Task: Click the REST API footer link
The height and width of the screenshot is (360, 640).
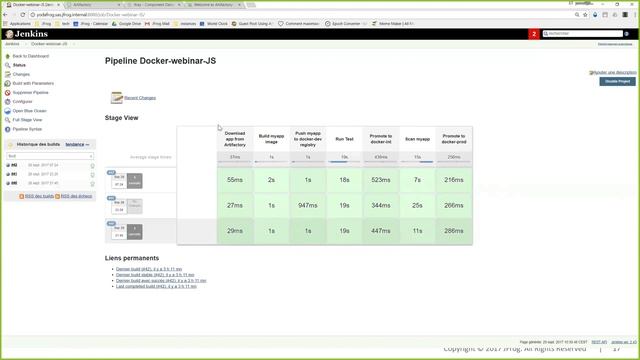Action: 599,342
